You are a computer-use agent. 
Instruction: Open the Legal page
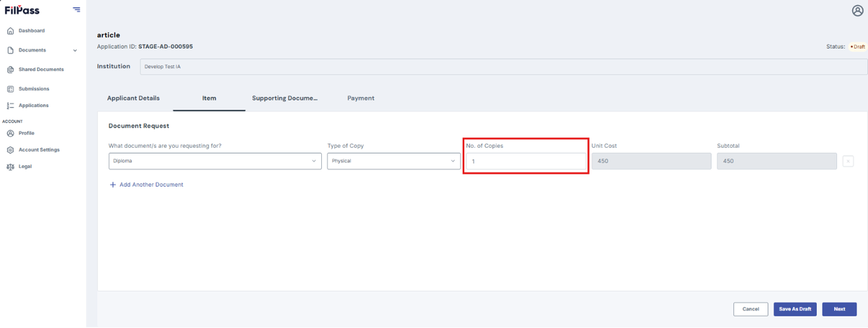tap(25, 167)
